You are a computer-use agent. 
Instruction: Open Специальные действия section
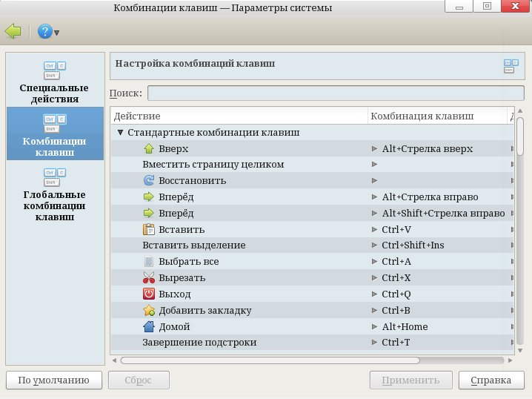click(55, 82)
